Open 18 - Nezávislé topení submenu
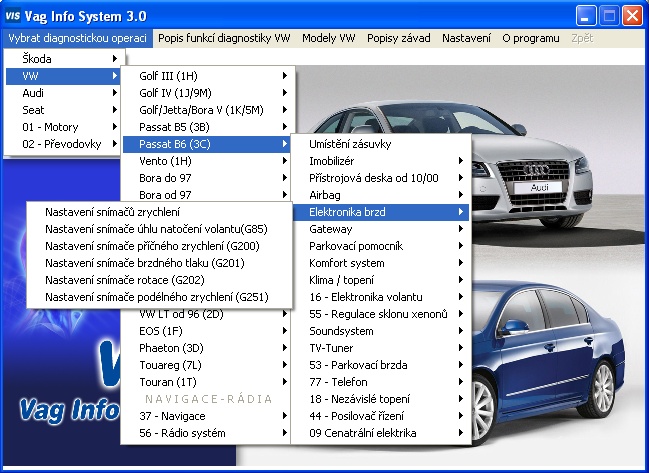 (x=381, y=399)
